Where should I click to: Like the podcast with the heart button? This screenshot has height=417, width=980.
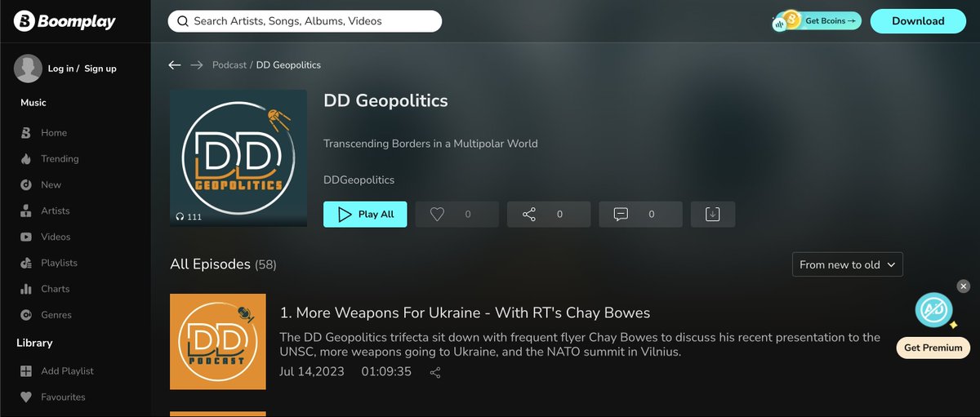[x=457, y=215]
